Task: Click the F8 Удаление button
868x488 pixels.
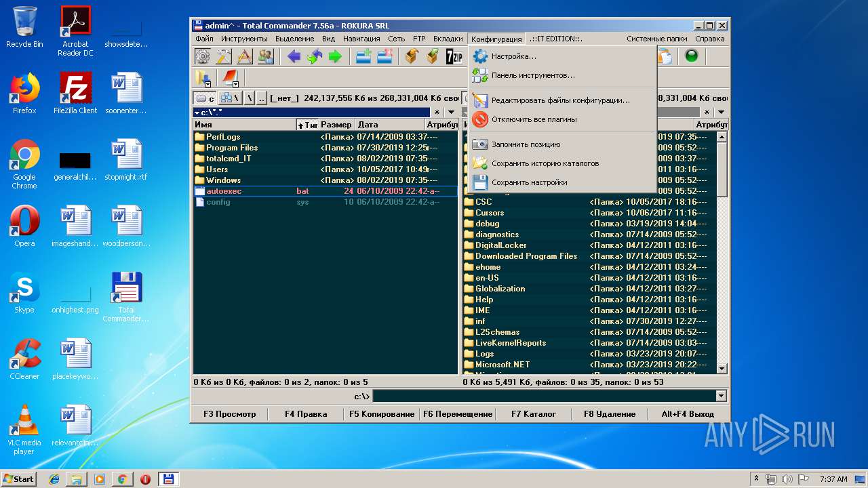Action: [x=610, y=414]
